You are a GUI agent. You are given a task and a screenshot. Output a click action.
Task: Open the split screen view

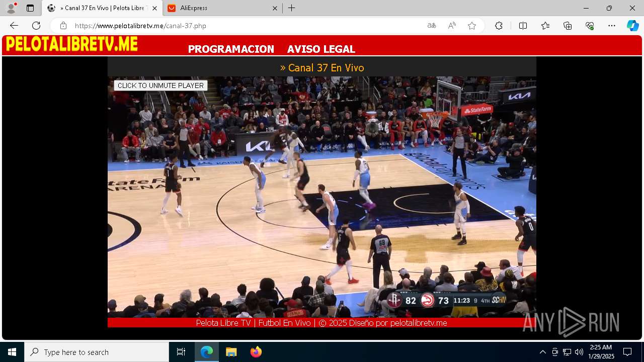(523, 26)
